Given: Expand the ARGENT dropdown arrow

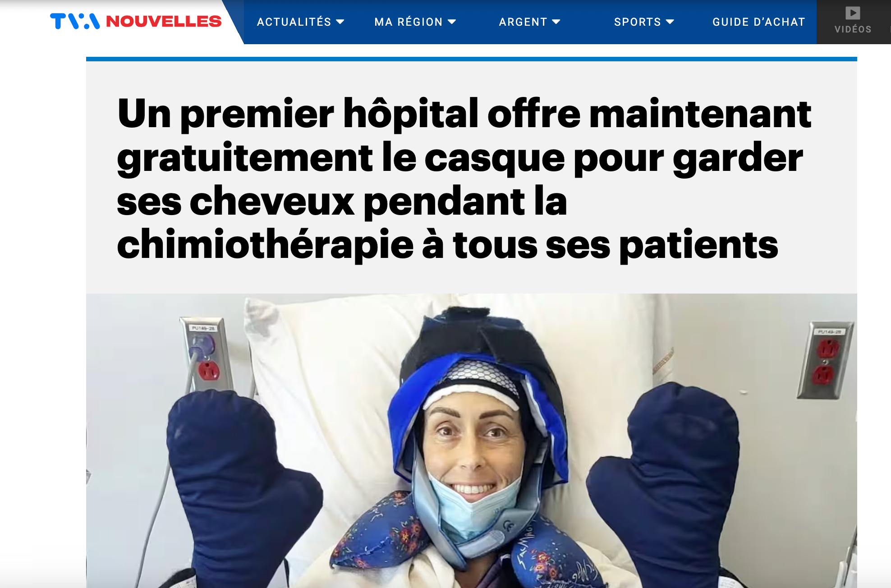Looking at the screenshot, I should [556, 22].
